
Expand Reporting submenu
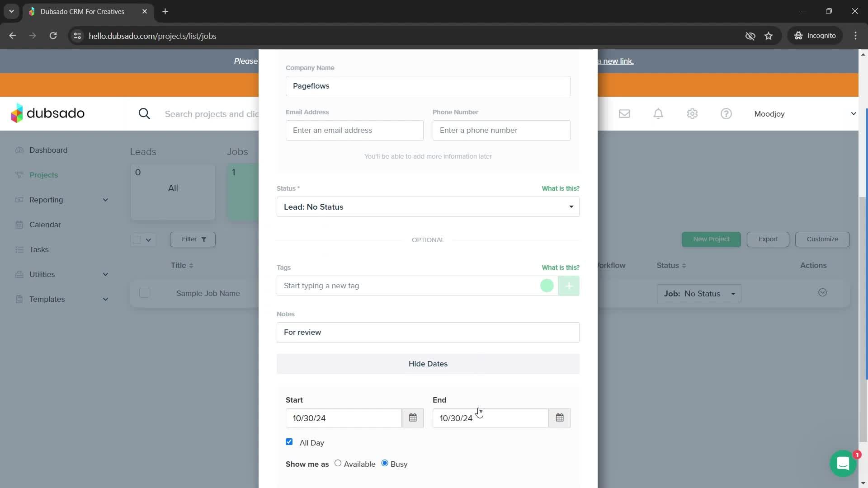tap(105, 200)
